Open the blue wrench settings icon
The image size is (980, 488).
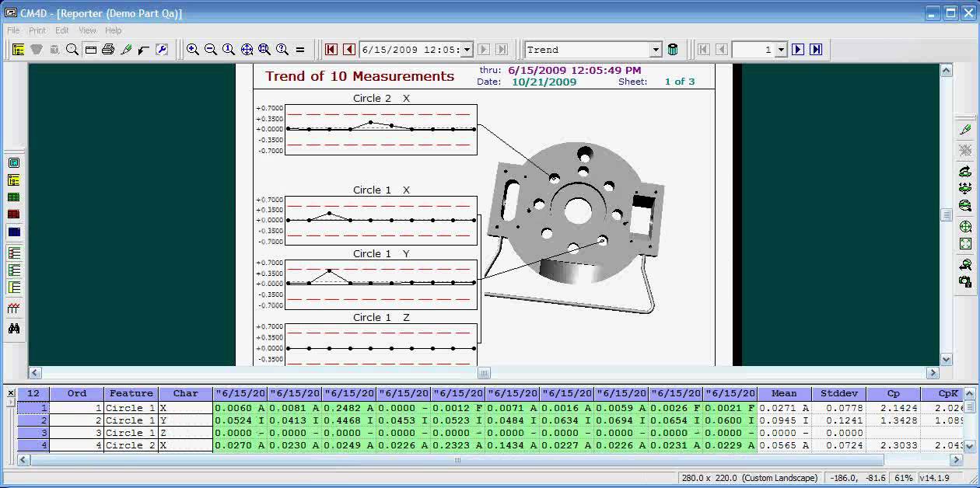pos(162,50)
